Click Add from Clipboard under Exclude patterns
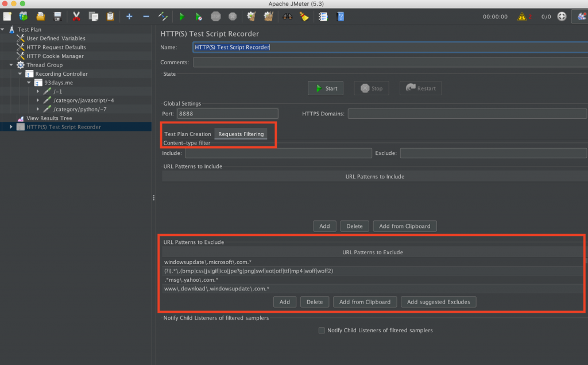This screenshot has height=365, width=588. 365,302
